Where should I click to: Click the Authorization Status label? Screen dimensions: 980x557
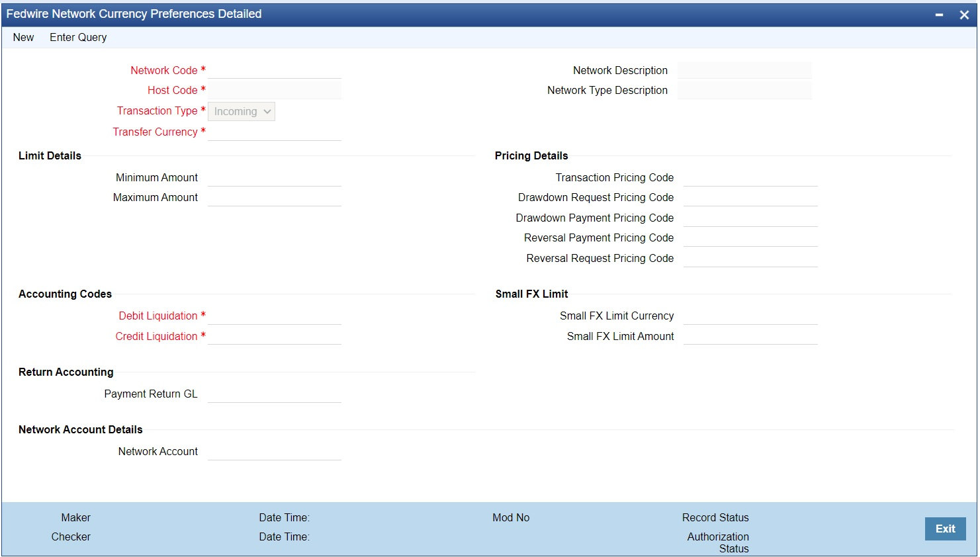[x=718, y=542]
